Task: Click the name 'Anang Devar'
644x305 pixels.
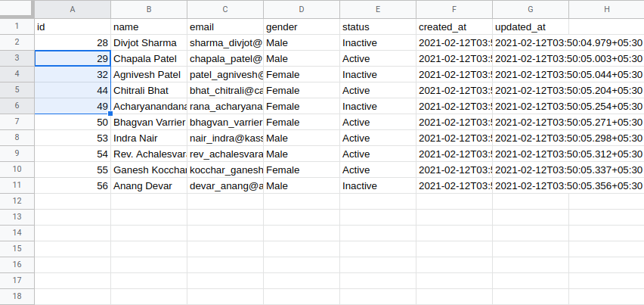Action: click(x=149, y=185)
